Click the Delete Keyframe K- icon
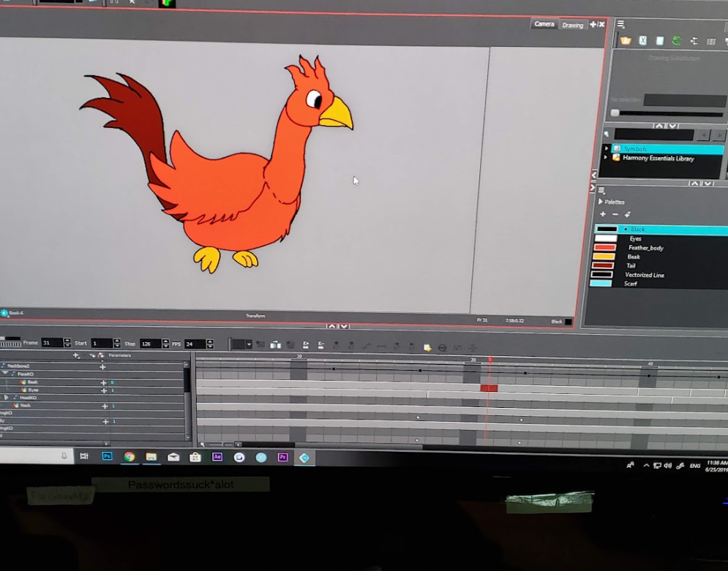 tap(320, 345)
